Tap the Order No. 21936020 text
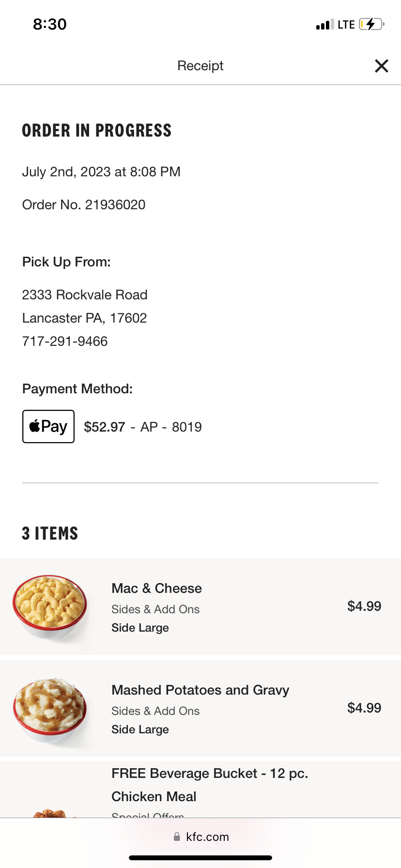401x868 pixels. click(84, 205)
